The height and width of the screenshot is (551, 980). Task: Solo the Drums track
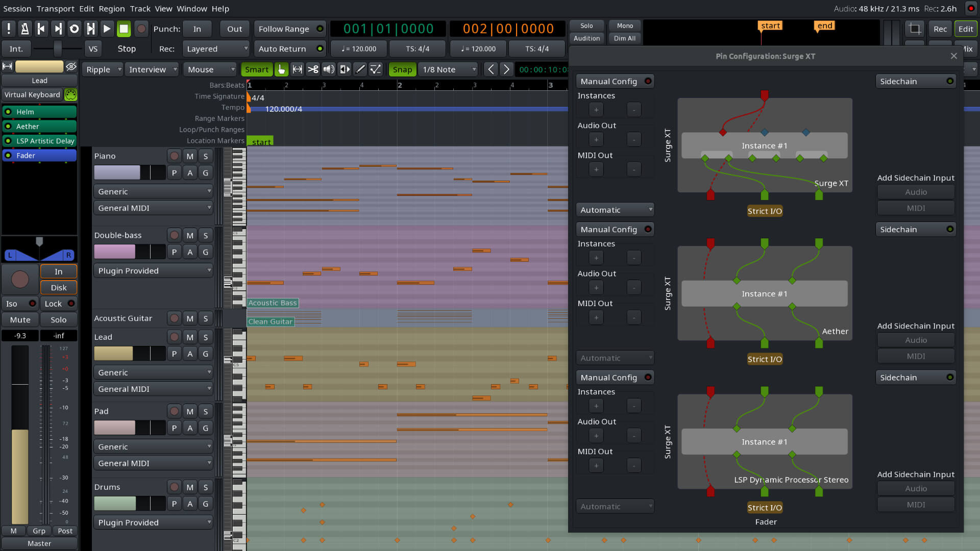tap(205, 487)
